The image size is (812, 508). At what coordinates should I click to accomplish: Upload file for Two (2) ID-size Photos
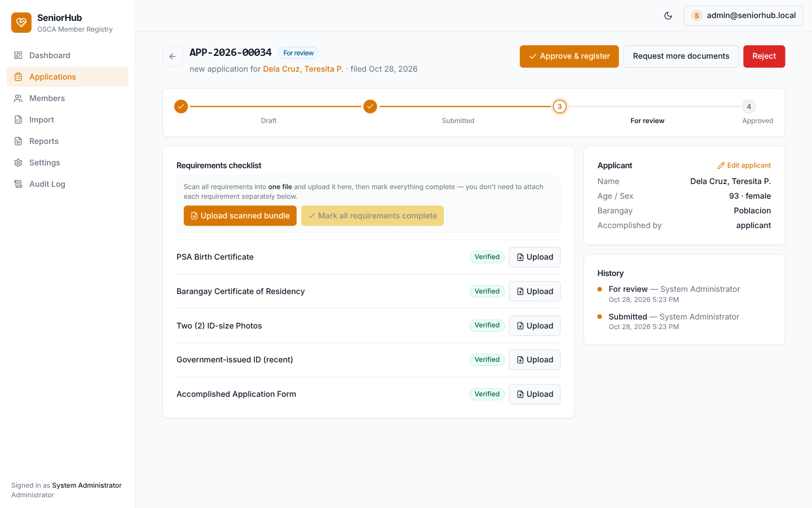click(x=535, y=326)
